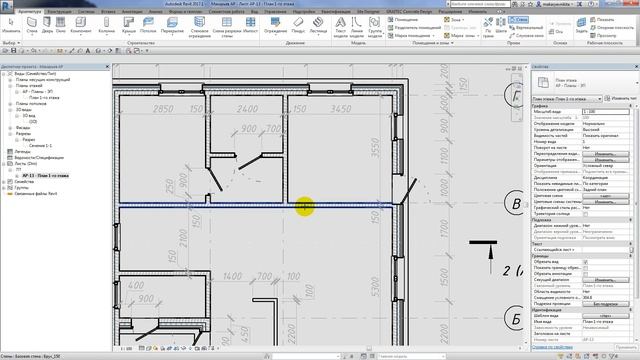Click the Разделитель помещений tool
640x360 pixels.
[x=414, y=27]
